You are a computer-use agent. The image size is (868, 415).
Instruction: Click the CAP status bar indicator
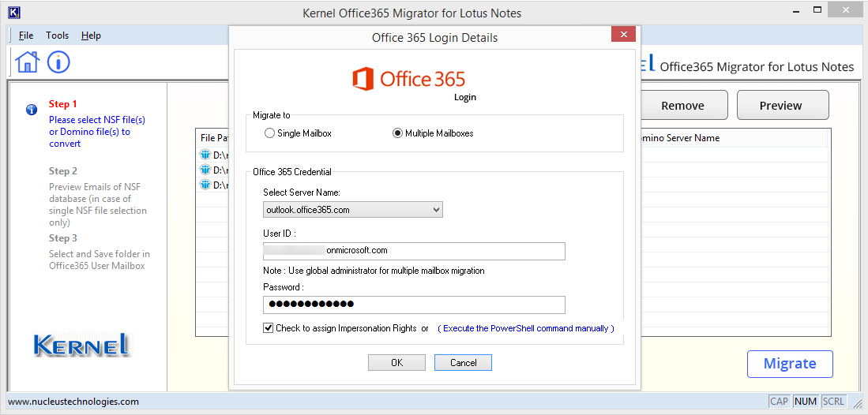point(780,402)
